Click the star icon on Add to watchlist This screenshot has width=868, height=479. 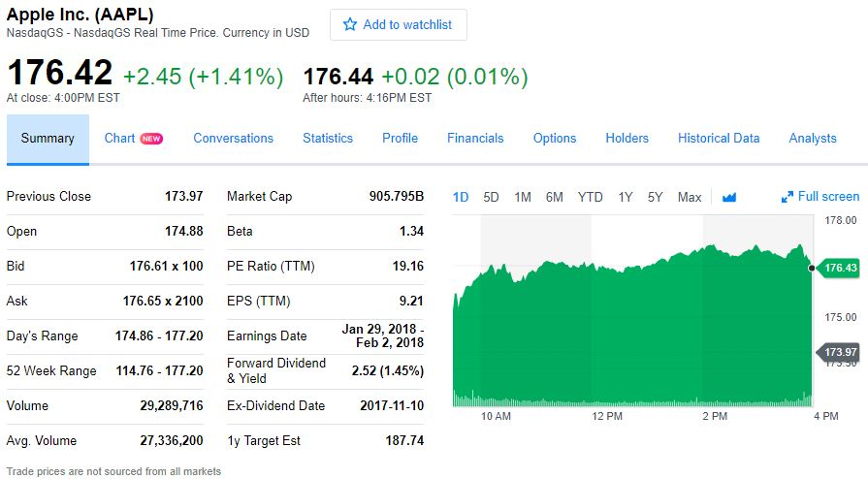350,24
